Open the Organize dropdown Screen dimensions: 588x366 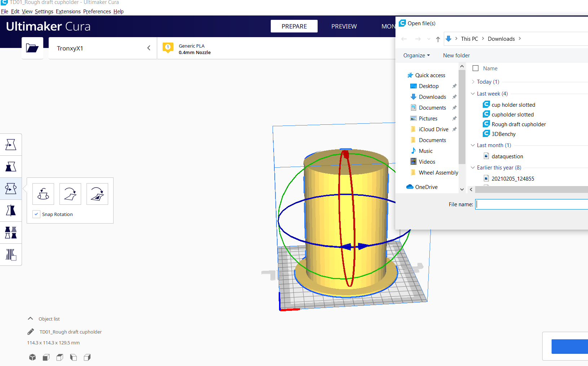point(416,56)
